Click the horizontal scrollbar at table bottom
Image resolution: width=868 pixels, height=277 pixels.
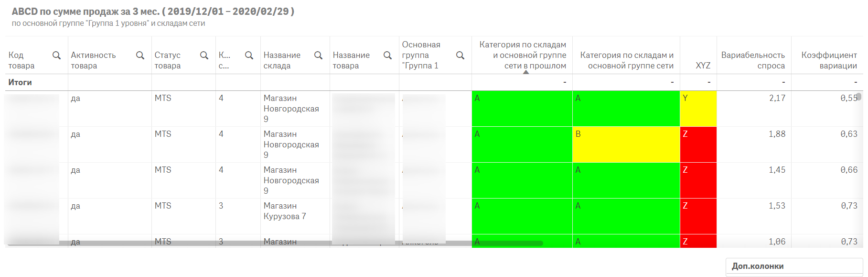click(x=275, y=244)
